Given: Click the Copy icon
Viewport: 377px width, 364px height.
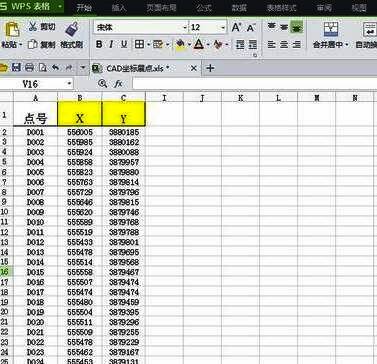Looking at the screenshot, I should coord(32,44).
